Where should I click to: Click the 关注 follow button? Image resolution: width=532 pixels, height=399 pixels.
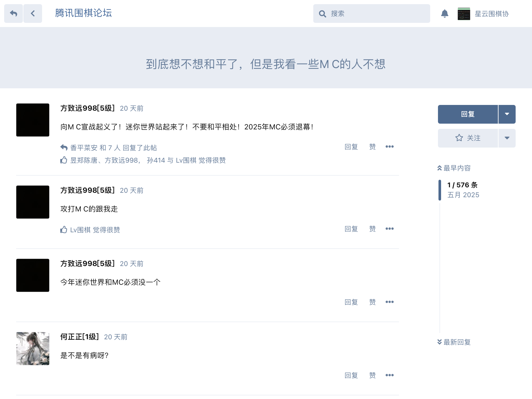(x=468, y=138)
